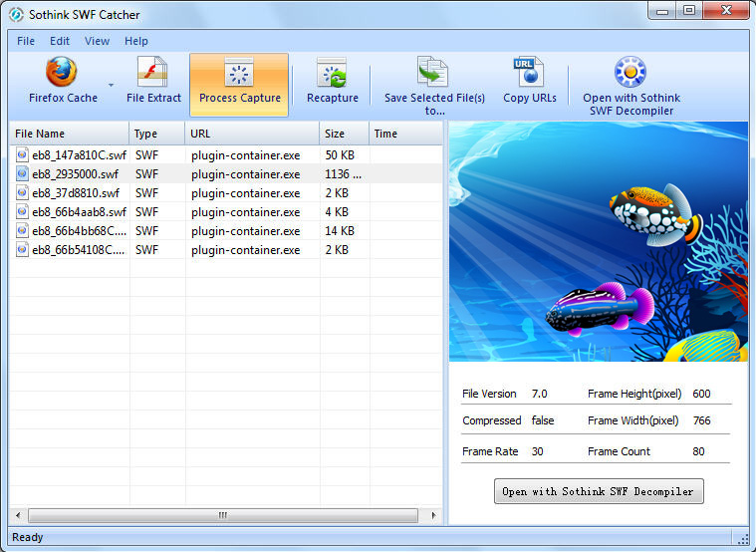Open the Help menu

[136, 41]
